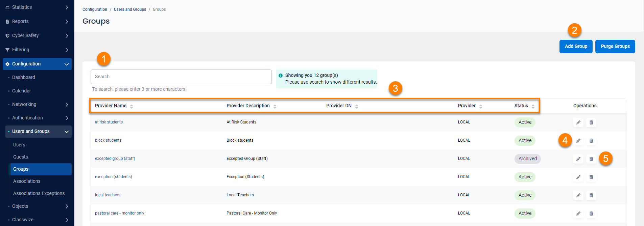The height and width of the screenshot is (226, 644).
Task: Delete the 'at risk students' group
Action: pyautogui.click(x=591, y=122)
